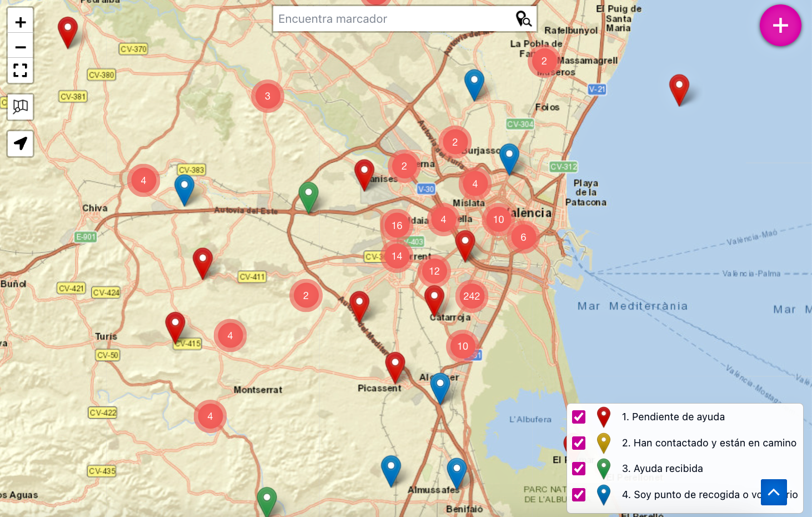The height and width of the screenshot is (517, 812).
Task: Open the cluster of 4 north of Chiva
Action: pyautogui.click(x=143, y=181)
